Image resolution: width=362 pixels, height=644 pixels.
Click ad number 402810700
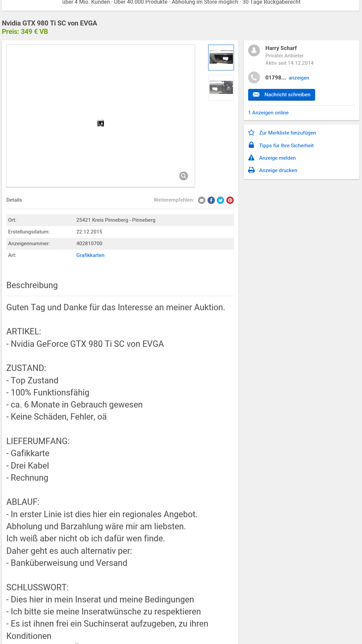point(89,244)
